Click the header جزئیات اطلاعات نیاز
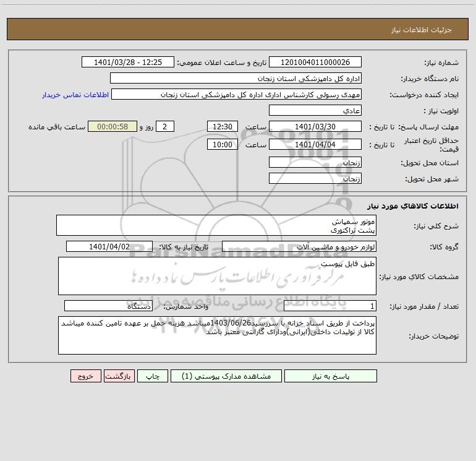This screenshot has height=461, width=476. pyautogui.click(x=421, y=30)
